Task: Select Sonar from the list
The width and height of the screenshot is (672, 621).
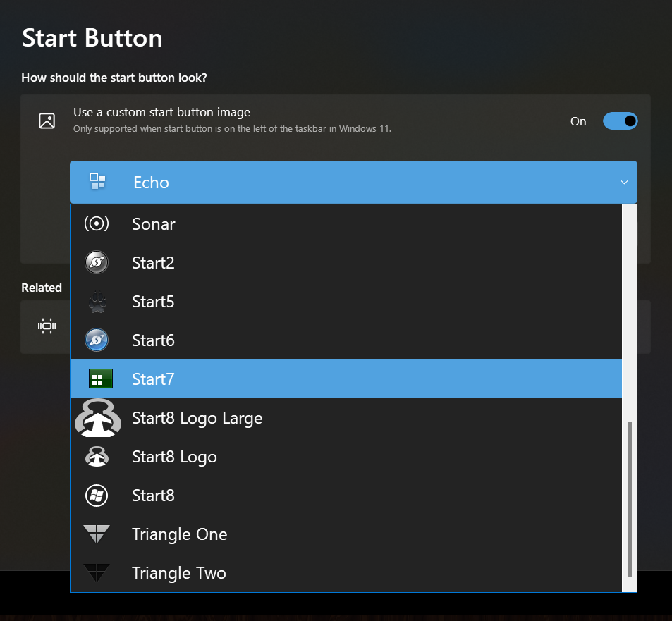Action: click(346, 223)
